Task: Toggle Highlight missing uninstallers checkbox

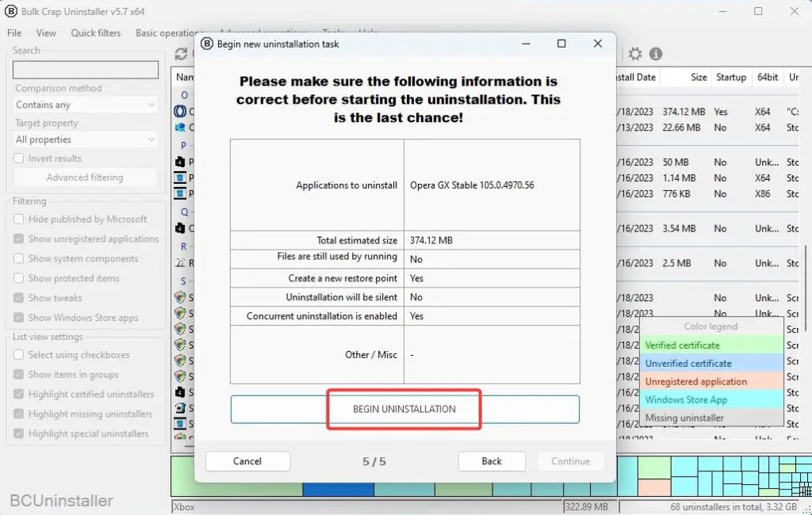Action: (x=19, y=414)
